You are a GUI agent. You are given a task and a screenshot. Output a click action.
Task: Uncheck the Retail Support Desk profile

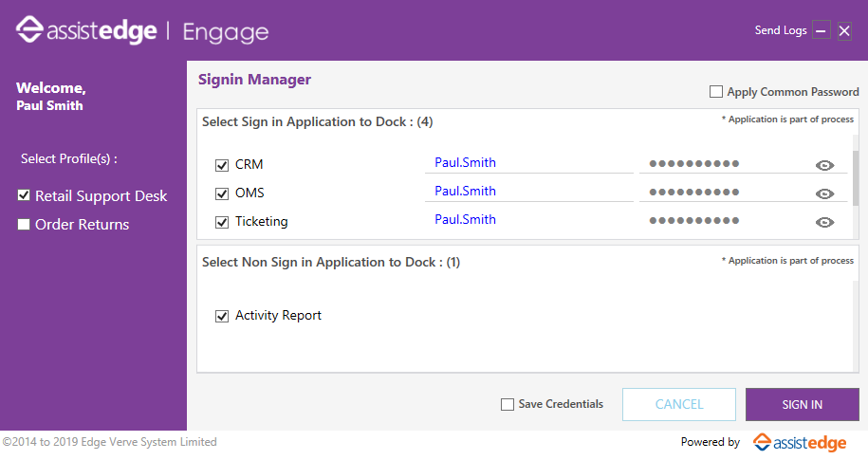[24, 194]
